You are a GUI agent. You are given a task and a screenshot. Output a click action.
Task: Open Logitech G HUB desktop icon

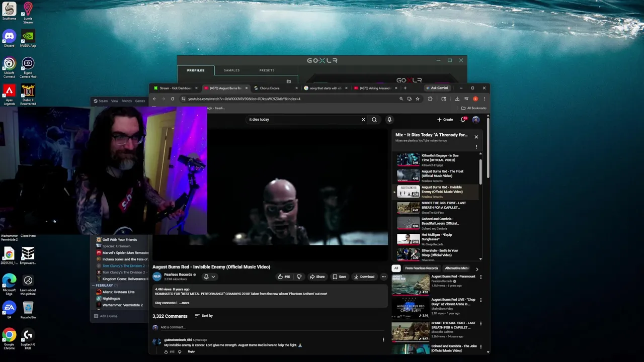pyautogui.click(x=28, y=339)
